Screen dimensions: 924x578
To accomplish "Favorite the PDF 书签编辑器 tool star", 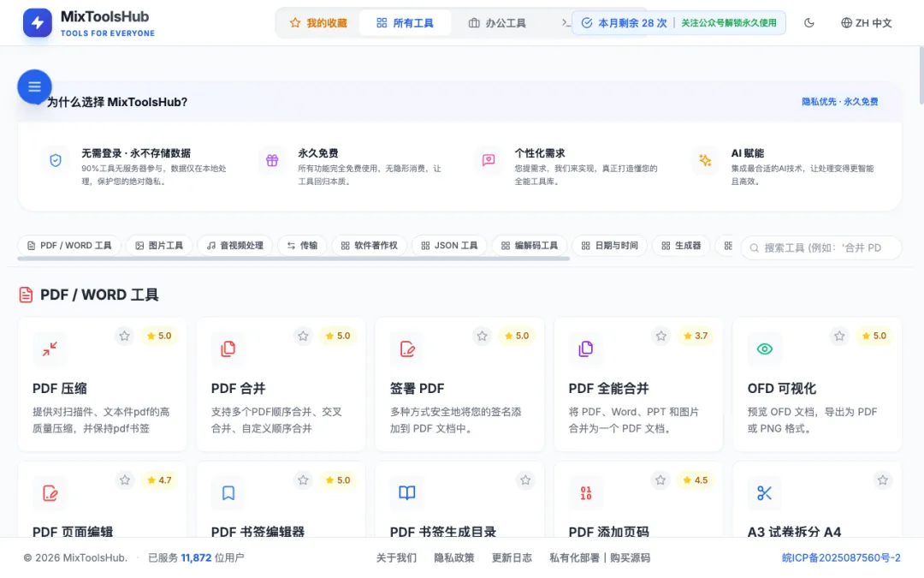I will 303,480.
